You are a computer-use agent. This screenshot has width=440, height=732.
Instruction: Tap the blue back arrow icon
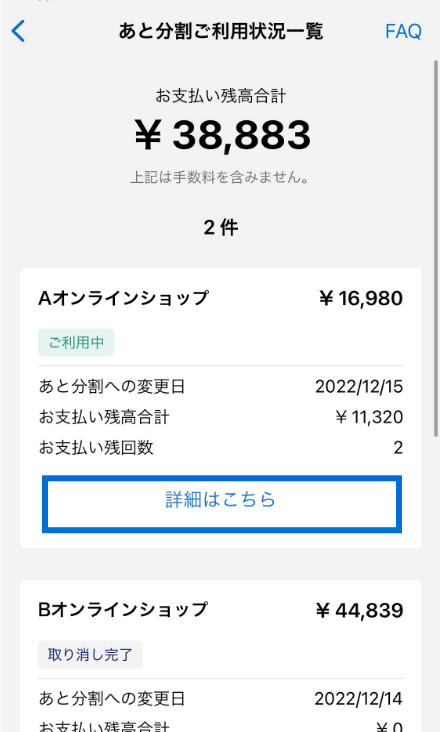coord(18,31)
